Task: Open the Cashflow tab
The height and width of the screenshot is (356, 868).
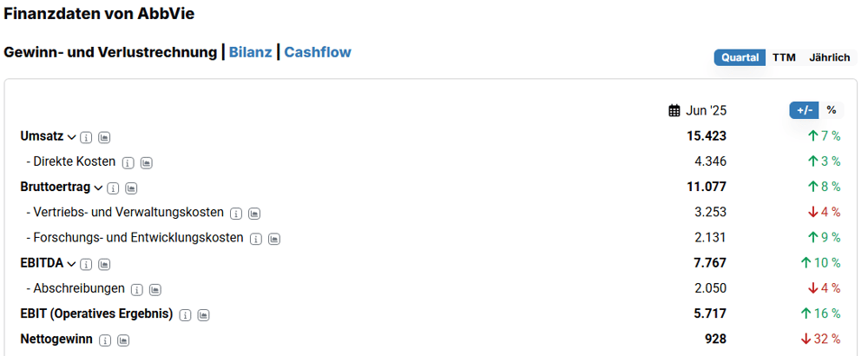Action: 318,52
